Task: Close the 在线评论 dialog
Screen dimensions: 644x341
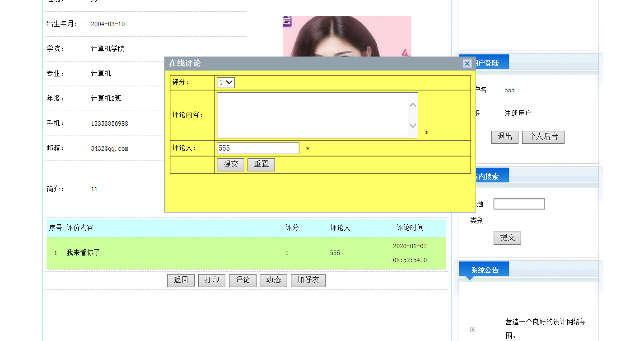Action: click(x=467, y=64)
